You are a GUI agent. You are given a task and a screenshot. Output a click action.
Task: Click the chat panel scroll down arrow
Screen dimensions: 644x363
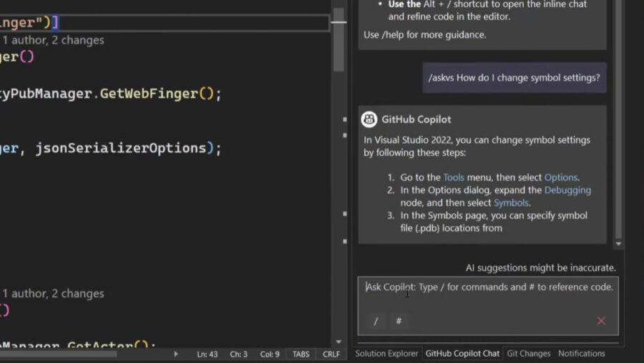click(x=618, y=243)
